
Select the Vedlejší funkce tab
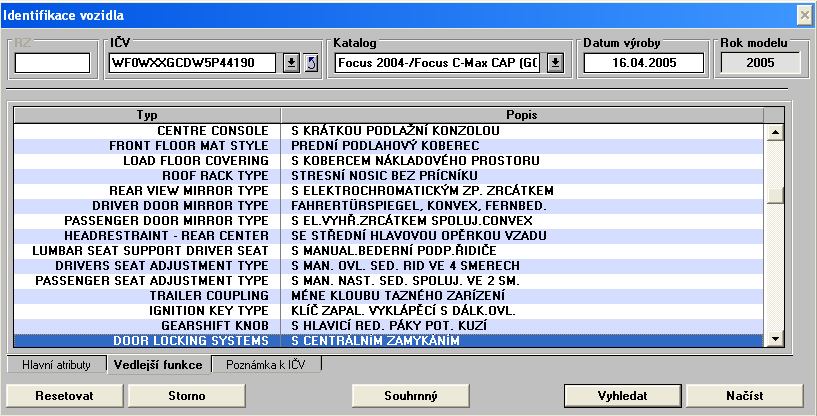point(160,365)
